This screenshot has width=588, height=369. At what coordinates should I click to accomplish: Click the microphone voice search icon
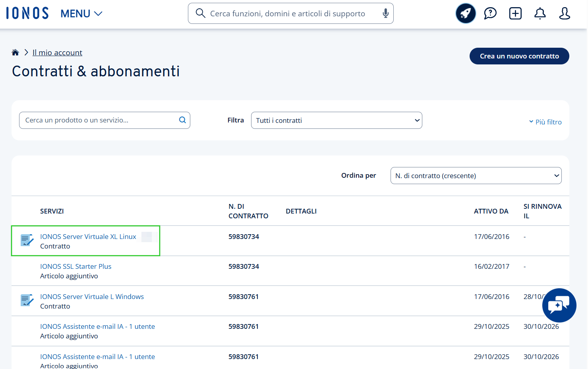tap(385, 14)
